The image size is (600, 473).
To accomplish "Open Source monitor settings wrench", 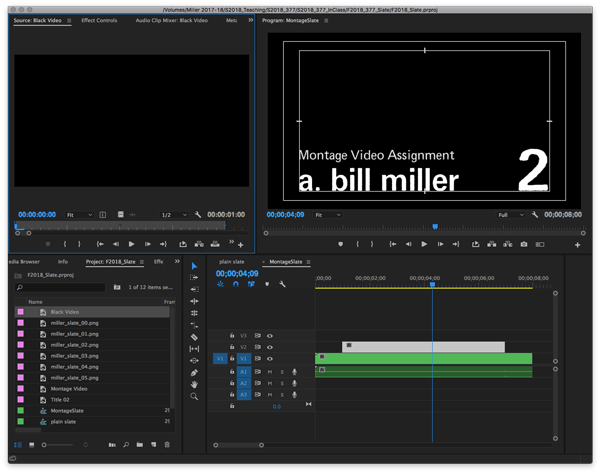I will coord(198,215).
